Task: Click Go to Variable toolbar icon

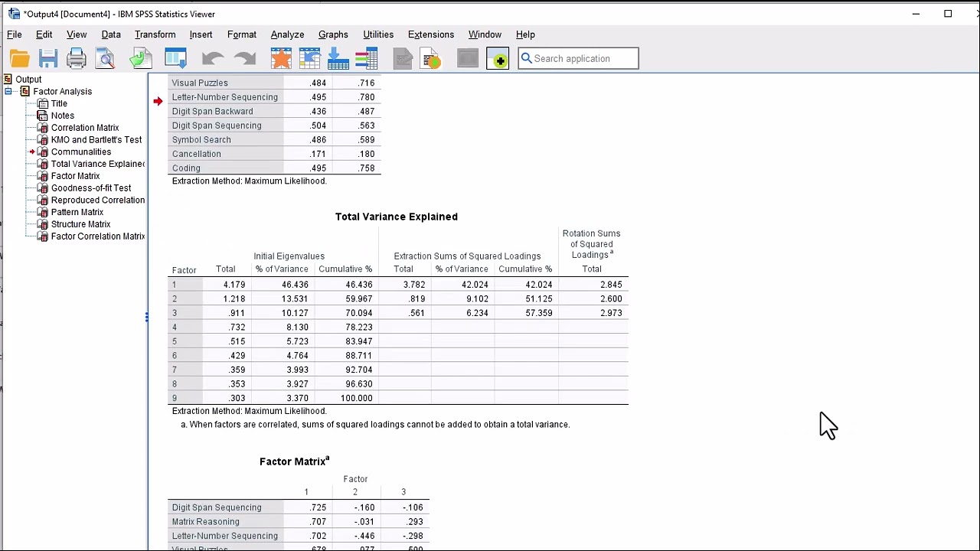Action: (338, 58)
